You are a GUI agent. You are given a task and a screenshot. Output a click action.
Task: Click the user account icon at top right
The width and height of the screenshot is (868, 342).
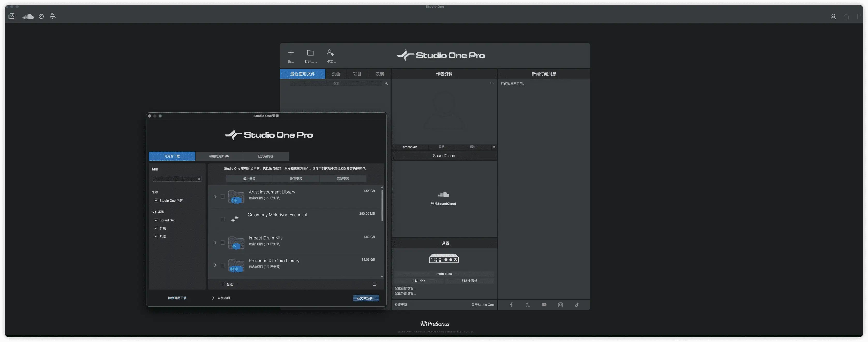click(x=833, y=17)
